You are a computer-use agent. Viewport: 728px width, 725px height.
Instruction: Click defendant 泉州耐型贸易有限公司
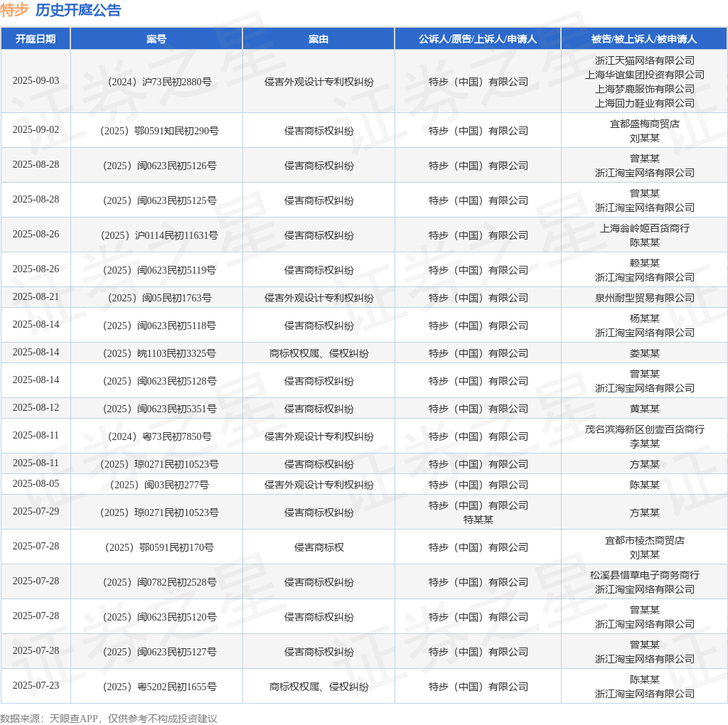[x=644, y=298]
